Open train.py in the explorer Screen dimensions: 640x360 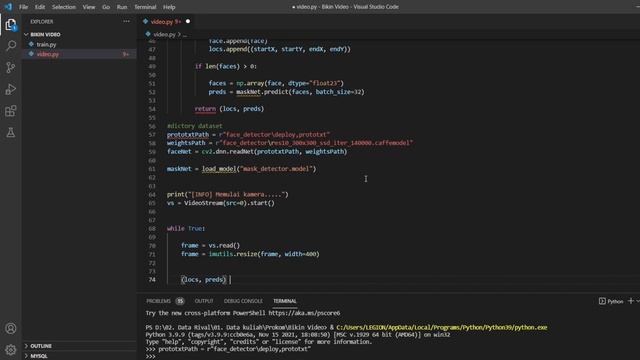(46, 44)
